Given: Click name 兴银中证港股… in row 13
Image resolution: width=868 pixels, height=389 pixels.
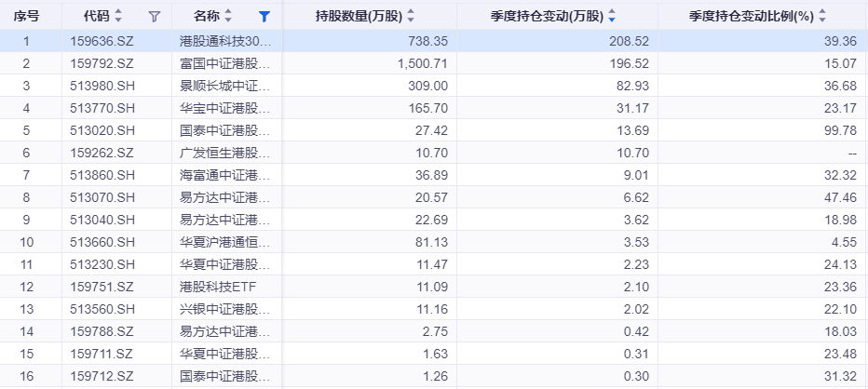Looking at the screenshot, I should click(226, 309).
